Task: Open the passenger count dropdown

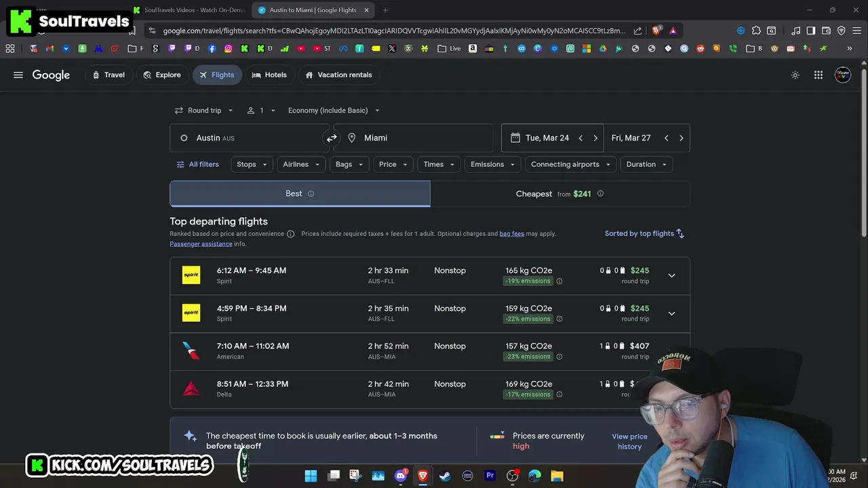Action: 261,110
